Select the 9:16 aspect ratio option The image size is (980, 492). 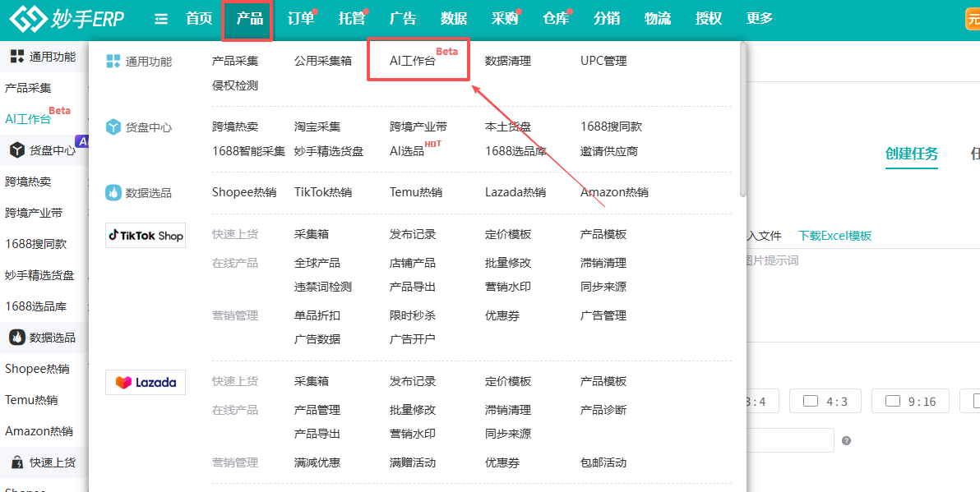point(911,401)
